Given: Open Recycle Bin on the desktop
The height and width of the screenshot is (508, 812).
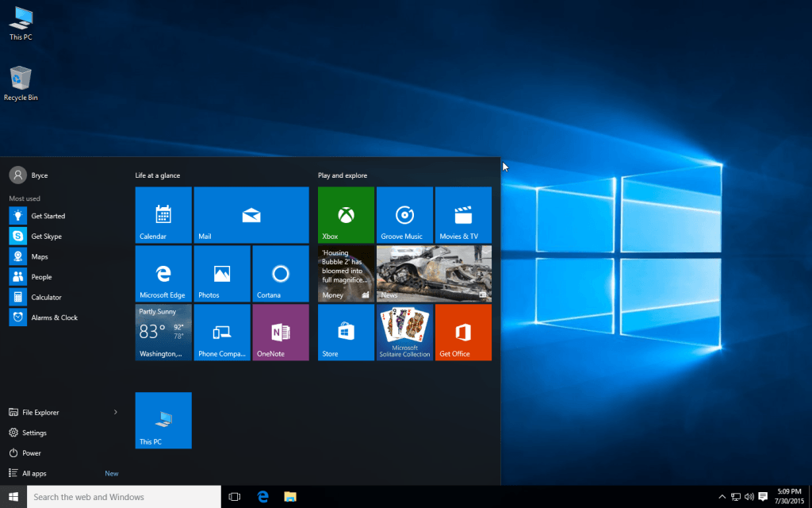Looking at the screenshot, I should (x=21, y=83).
